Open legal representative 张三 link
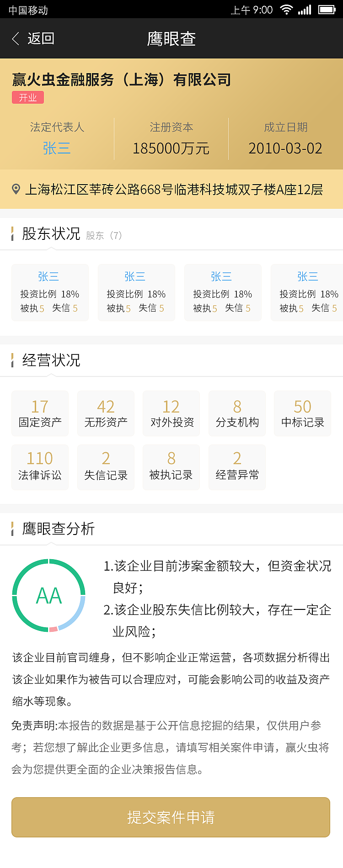This screenshot has width=343, height=868. tap(57, 148)
